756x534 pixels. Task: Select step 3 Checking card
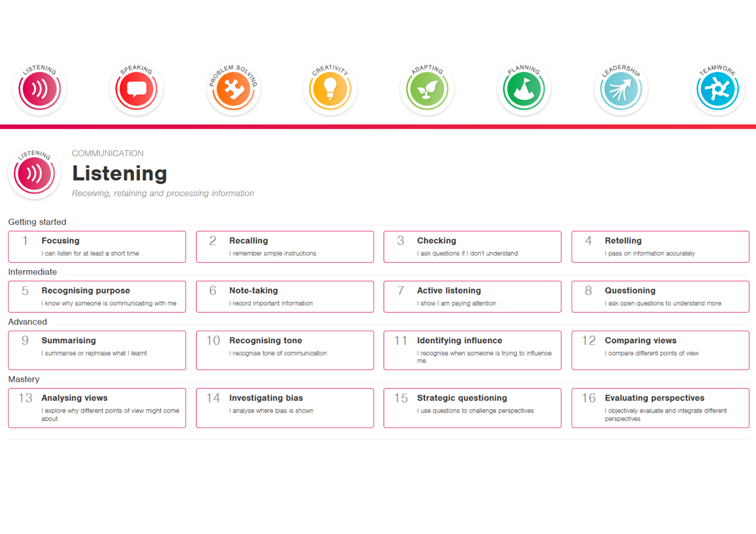point(472,246)
